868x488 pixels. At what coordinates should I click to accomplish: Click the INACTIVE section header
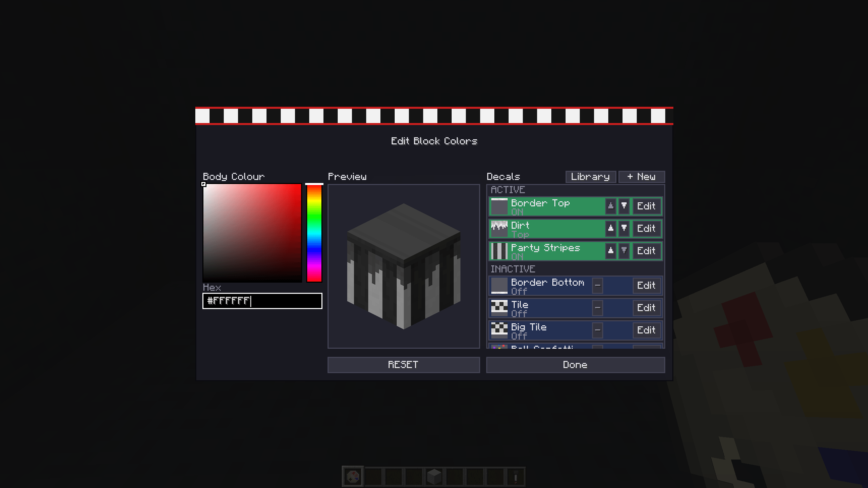[x=513, y=269]
